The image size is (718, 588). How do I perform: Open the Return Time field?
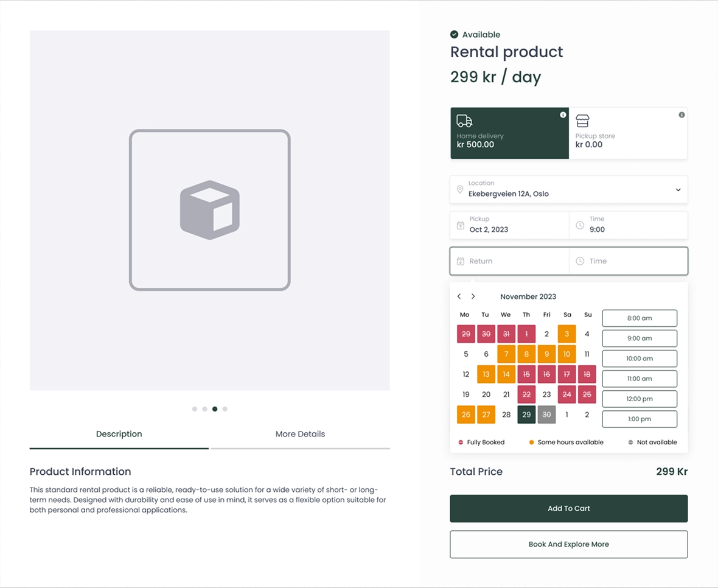[628, 261]
